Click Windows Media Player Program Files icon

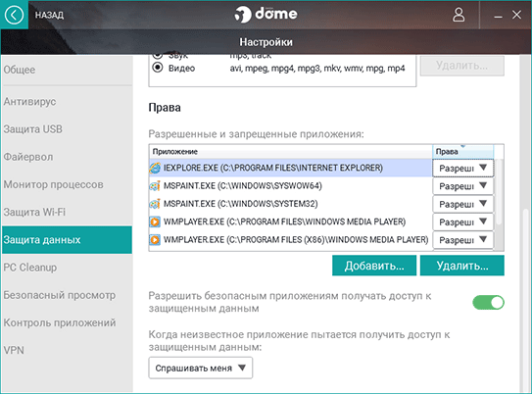pyautogui.click(x=155, y=222)
